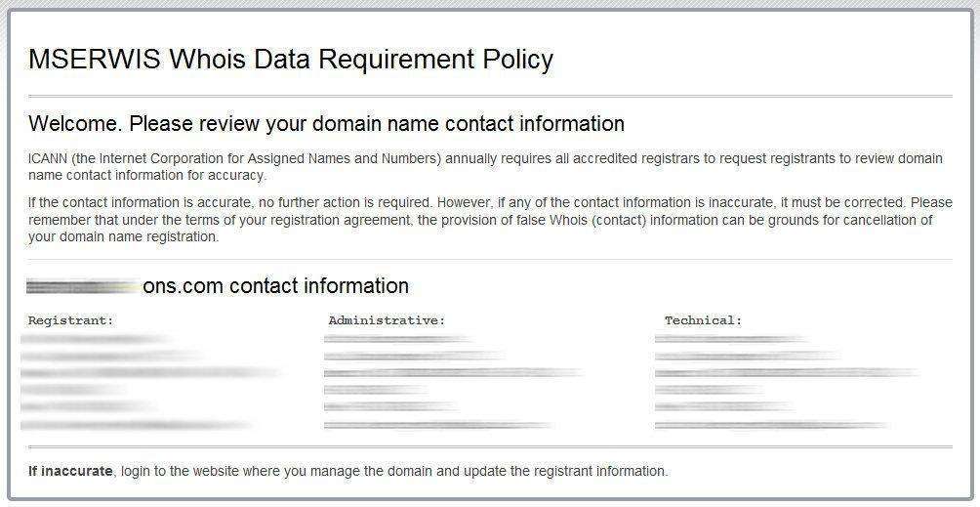Click last blurred line under Technical
Screen dimensions: 980x507
771,425
